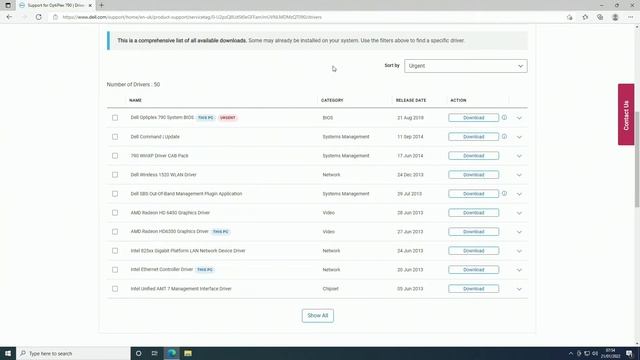Open taskbar clock and date
This screenshot has height=360, width=640.
point(611,353)
